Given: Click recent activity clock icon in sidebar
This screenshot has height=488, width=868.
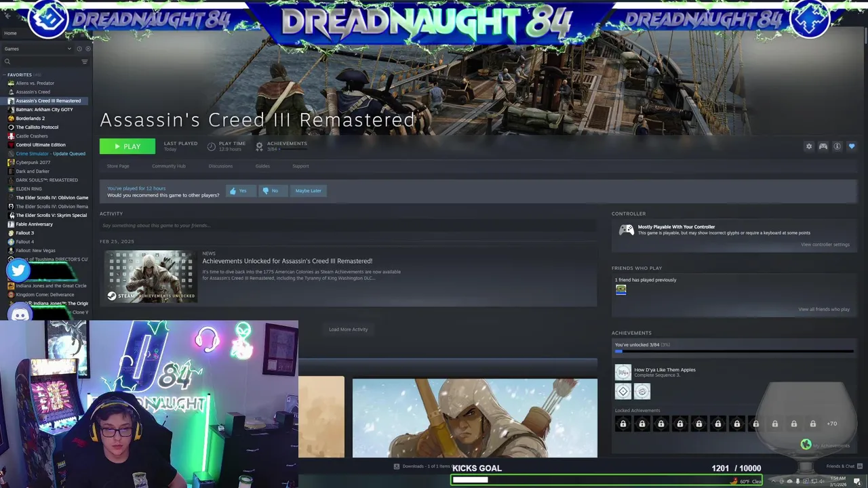Looking at the screenshot, I should (79, 49).
